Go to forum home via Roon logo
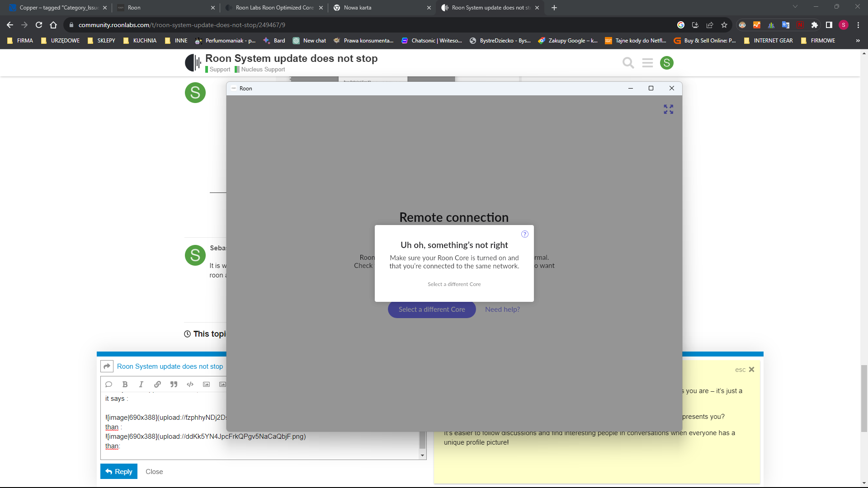Screen dimensions: 868x488 193,63
